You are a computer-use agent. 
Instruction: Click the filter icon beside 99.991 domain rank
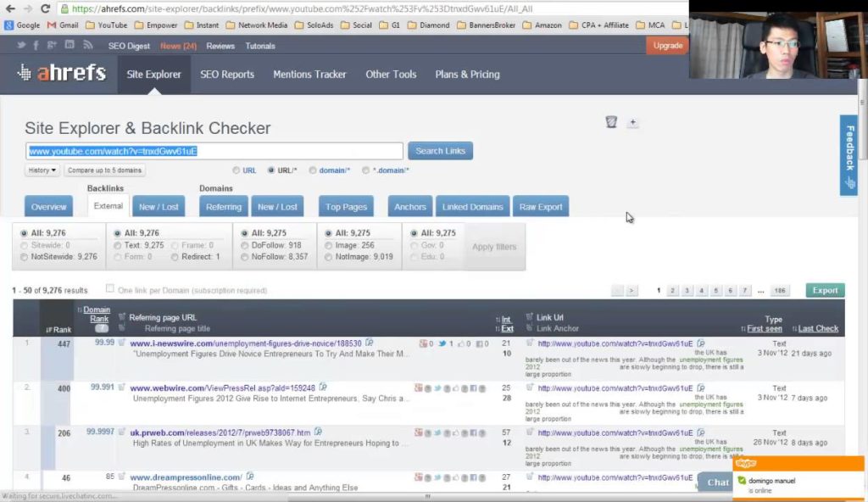(x=121, y=388)
